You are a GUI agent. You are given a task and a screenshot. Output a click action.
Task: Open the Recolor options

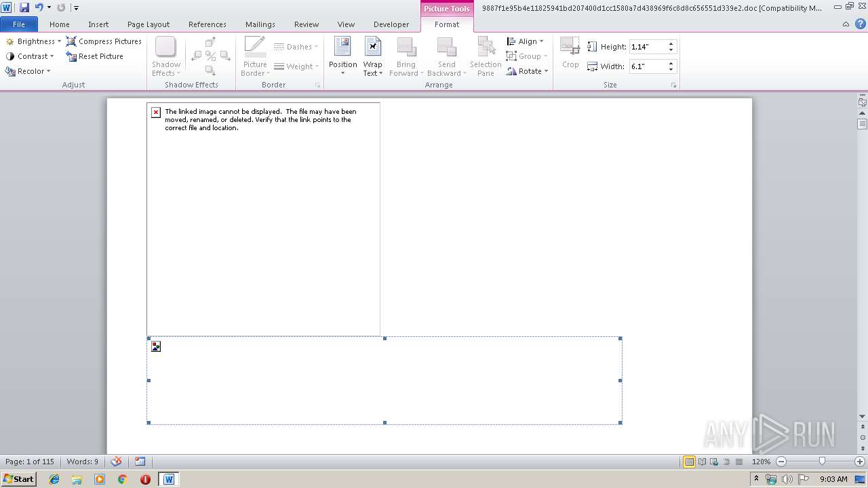(x=28, y=71)
